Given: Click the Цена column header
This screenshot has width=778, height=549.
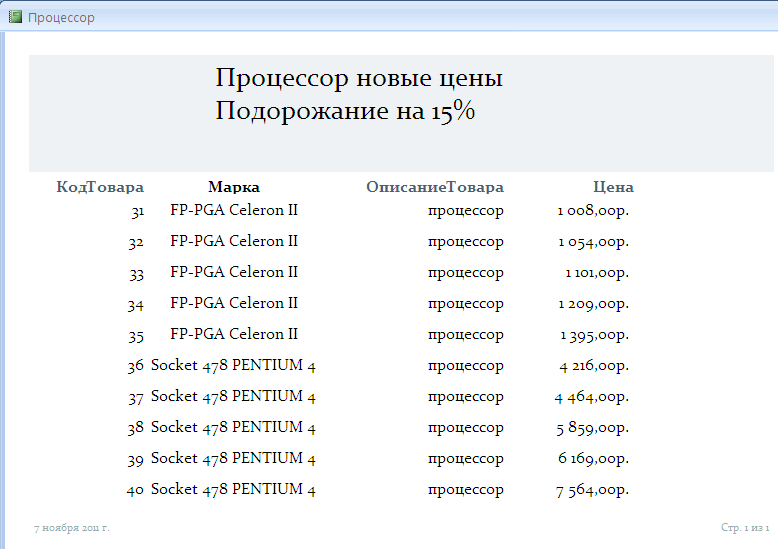Looking at the screenshot, I should tap(613, 187).
